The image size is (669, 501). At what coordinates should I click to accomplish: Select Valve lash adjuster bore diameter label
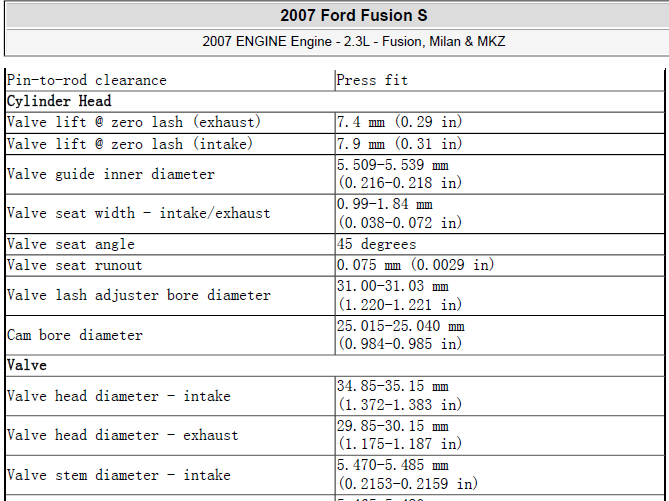pyautogui.click(x=139, y=295)
